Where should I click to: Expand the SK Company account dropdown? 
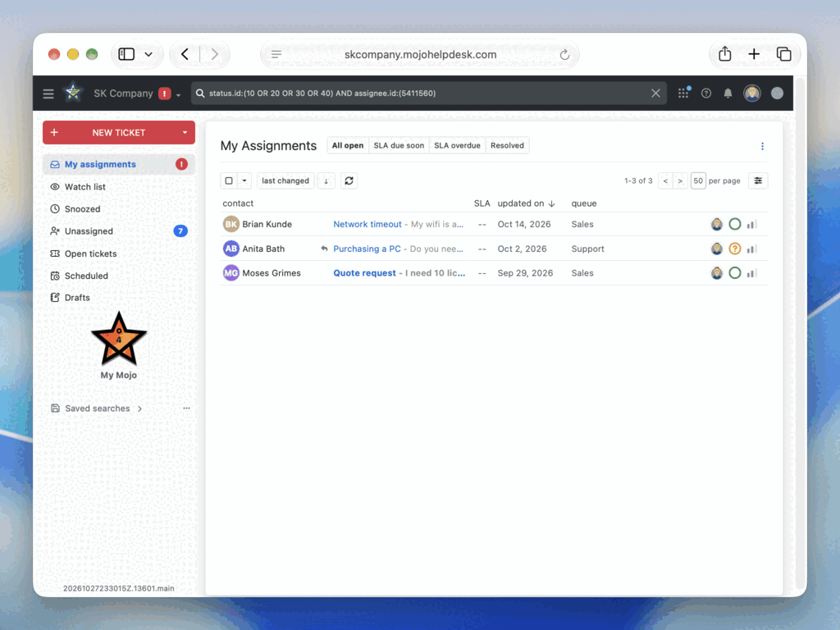tap(178, 95)
